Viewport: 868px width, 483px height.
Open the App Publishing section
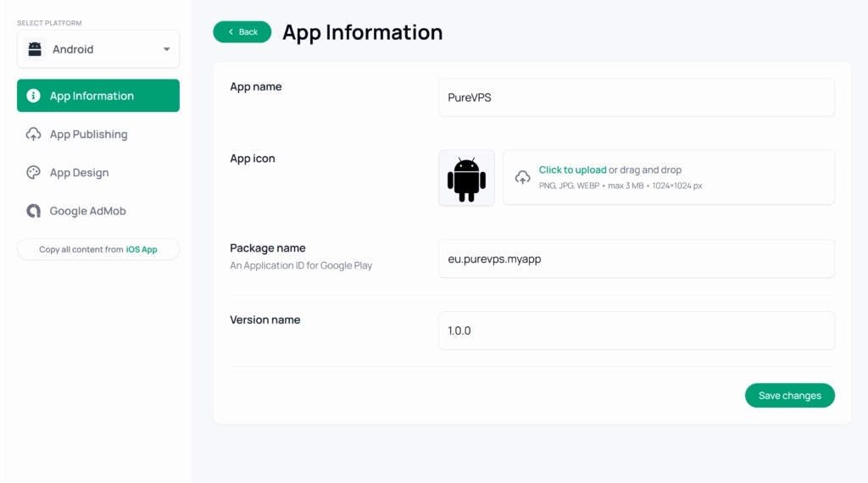tap(88, 134)
